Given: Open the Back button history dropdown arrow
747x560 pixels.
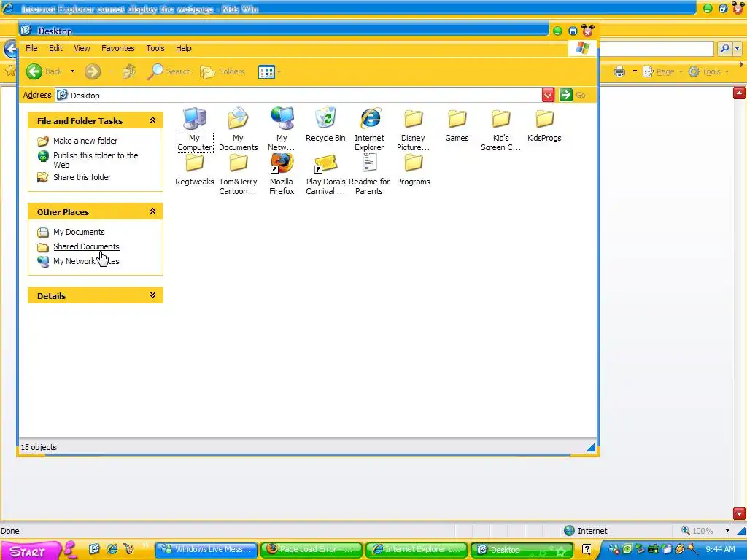Looking at the screenshot, I should pyautogui.click(x=72, y=71).
